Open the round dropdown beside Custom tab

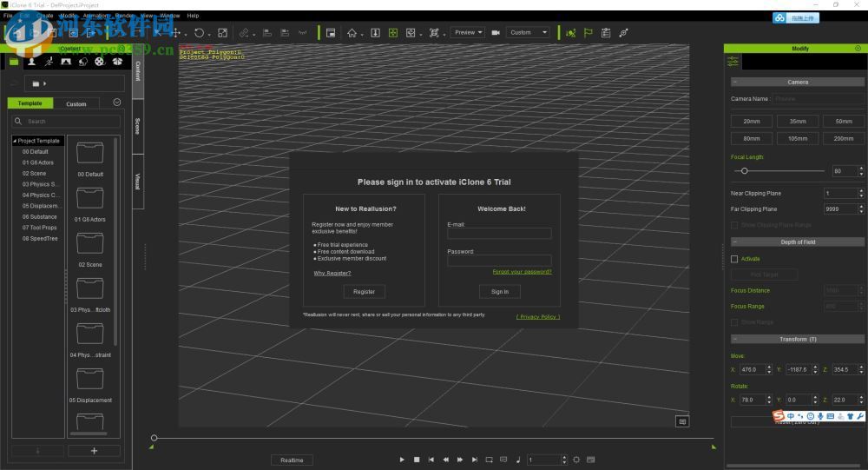click(117, 102)
